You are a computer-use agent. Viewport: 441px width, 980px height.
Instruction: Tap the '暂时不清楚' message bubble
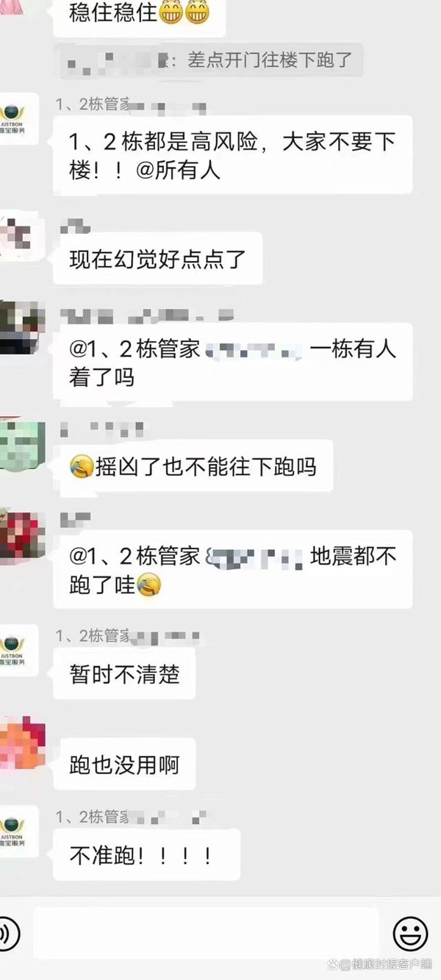124,673
